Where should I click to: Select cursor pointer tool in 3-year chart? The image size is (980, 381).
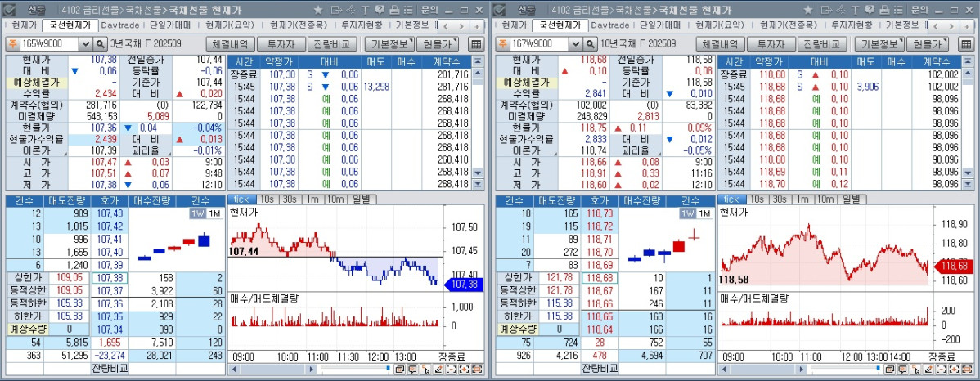point(426,369)
